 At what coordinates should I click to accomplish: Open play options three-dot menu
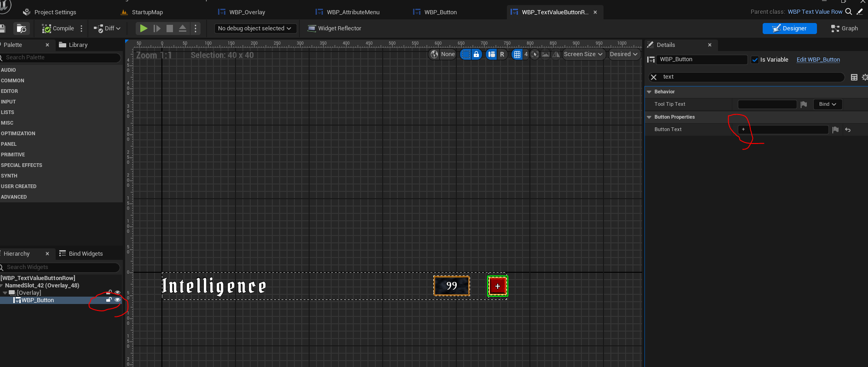[x=195, y=29]
